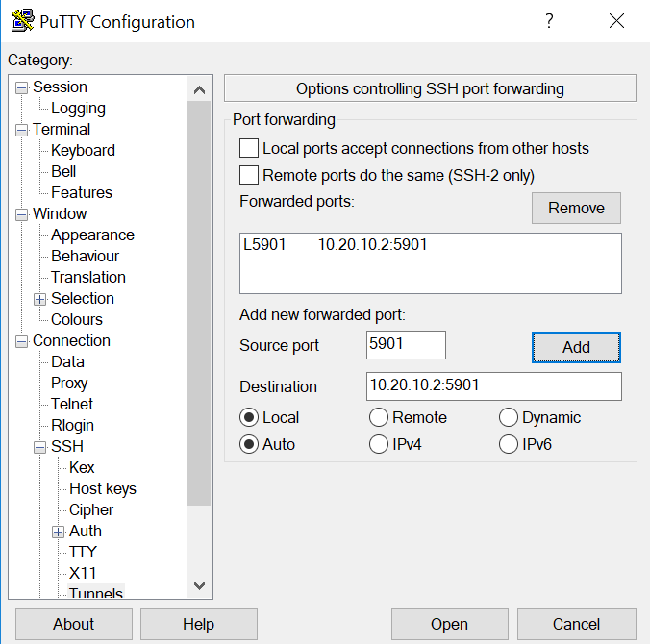Open the Rlogin category
The height and width of the screenshot is (644, 650).
point(72,425)
